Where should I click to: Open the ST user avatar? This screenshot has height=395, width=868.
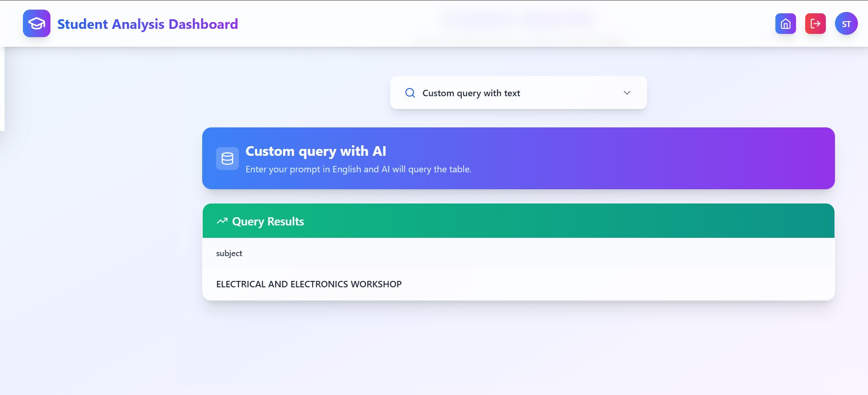(846, 24)
